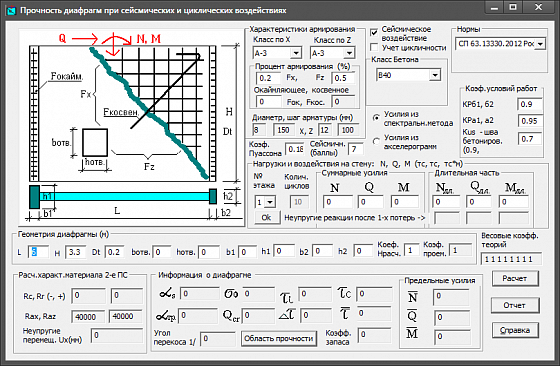560x366 pixels.
Task: Open the Класс Бетона B40 dropdown
Action: 435,75
